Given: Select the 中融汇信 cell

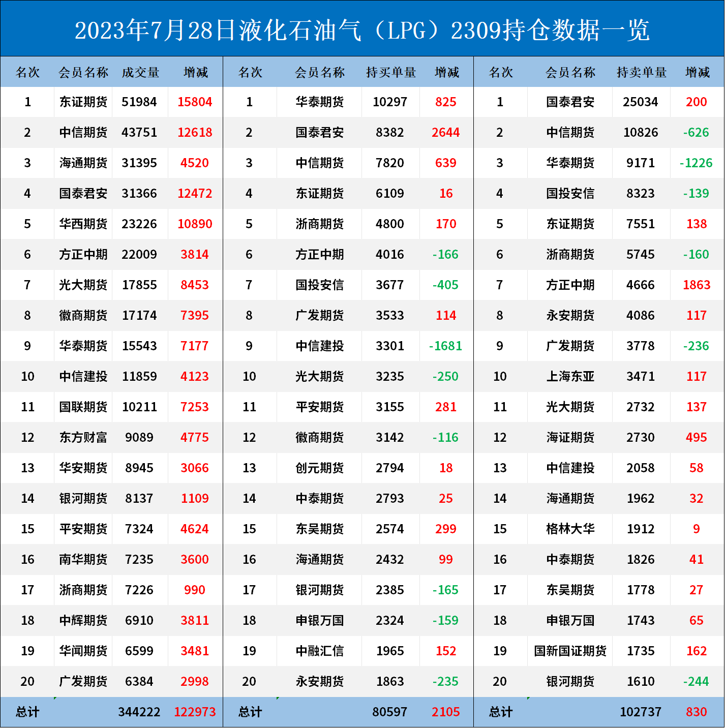Looking at the screenshot, I should (320, 651).
